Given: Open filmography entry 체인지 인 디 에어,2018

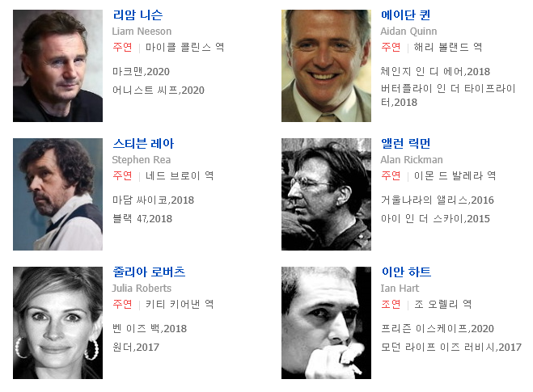Looking at the screenshot, I should 435,72.
